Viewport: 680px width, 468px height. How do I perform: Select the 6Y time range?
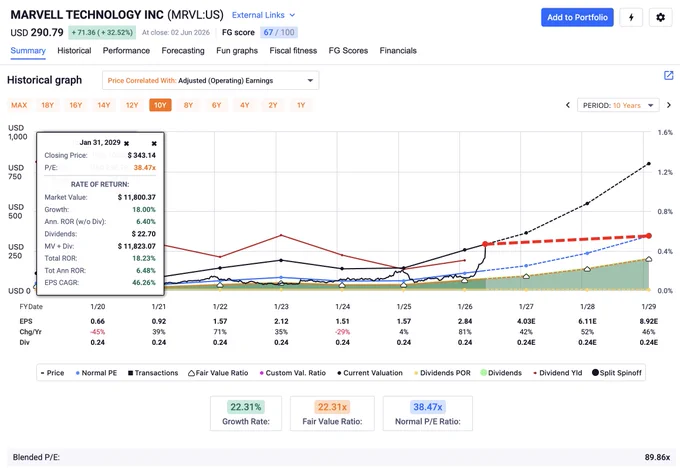[x=216, y=105]
